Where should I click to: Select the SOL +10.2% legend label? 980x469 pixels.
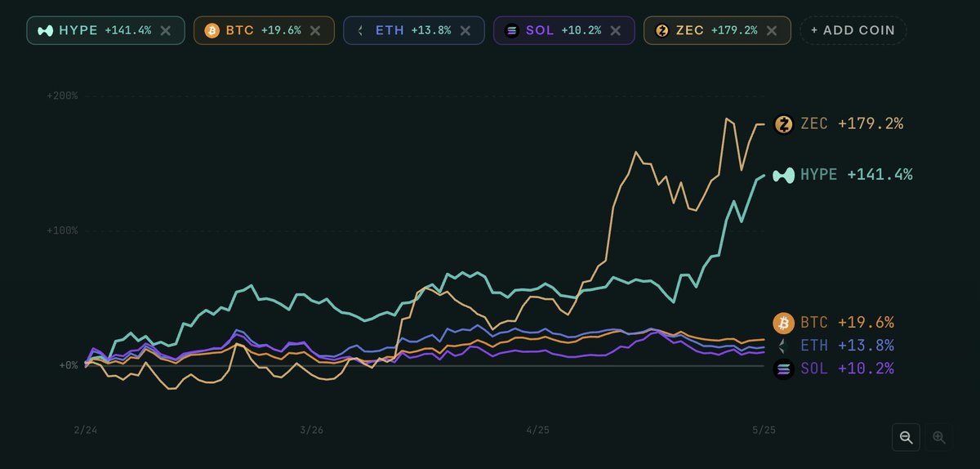click(x=847, y=369)
